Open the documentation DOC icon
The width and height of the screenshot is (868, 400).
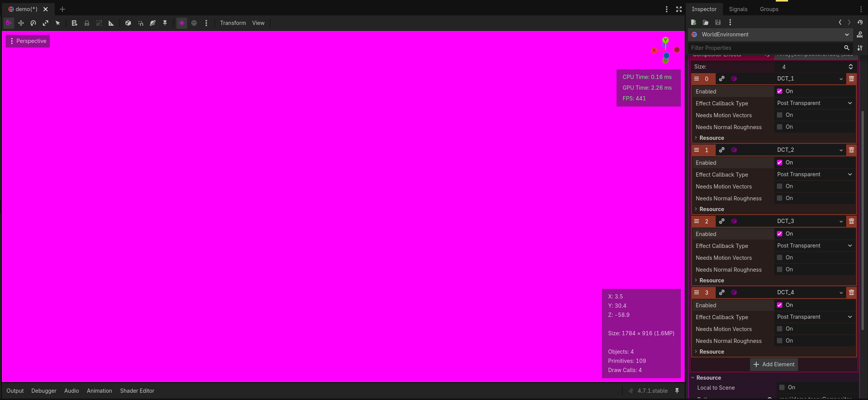click(860, 34)
